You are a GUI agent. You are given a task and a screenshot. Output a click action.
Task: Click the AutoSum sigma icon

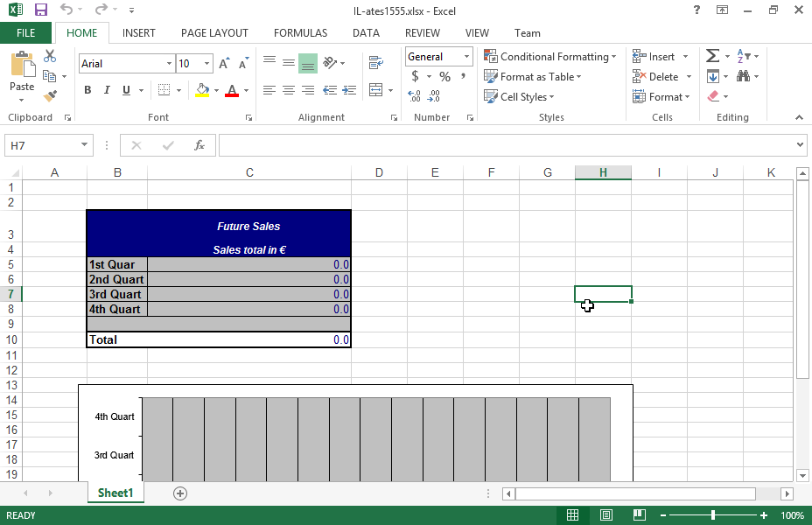[712, 56]
